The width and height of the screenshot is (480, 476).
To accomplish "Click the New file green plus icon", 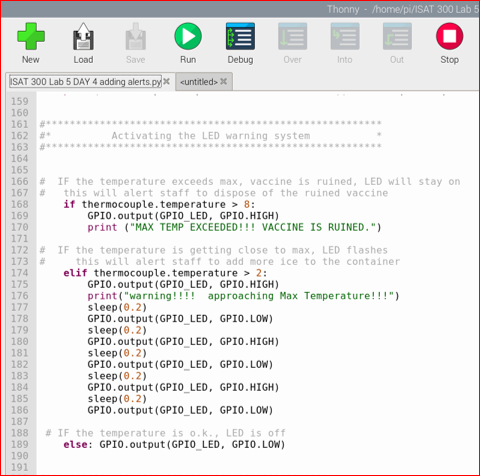I will coord(31,36).
